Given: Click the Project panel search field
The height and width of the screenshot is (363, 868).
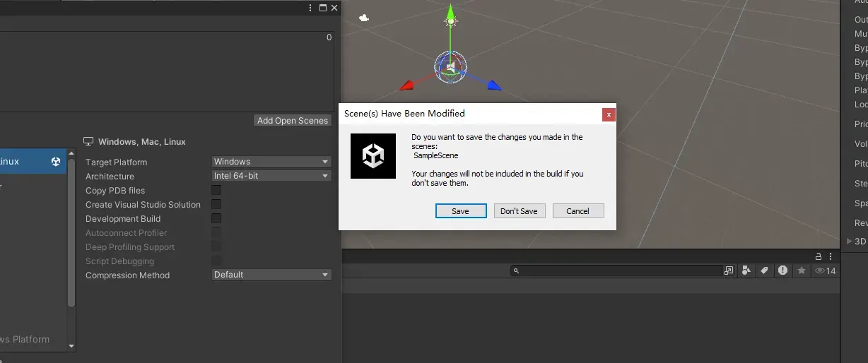Looking at the screenshot, I should point(616,270).
